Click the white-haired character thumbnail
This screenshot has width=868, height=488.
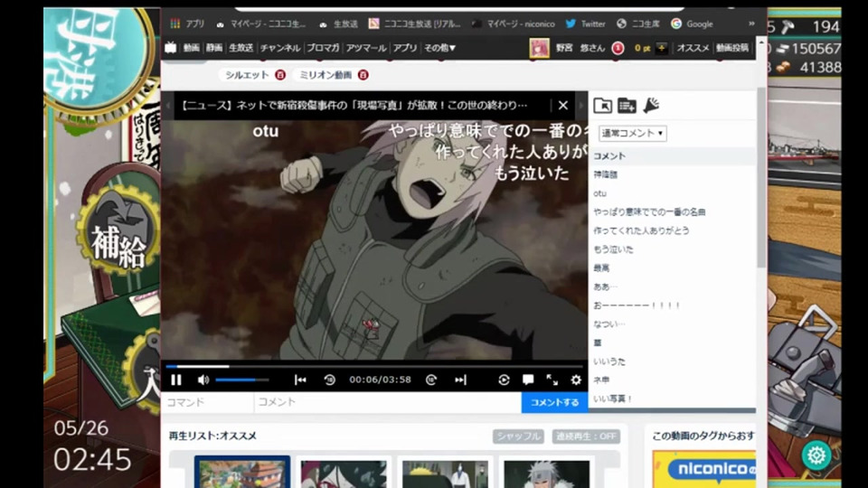click(546, 474)
